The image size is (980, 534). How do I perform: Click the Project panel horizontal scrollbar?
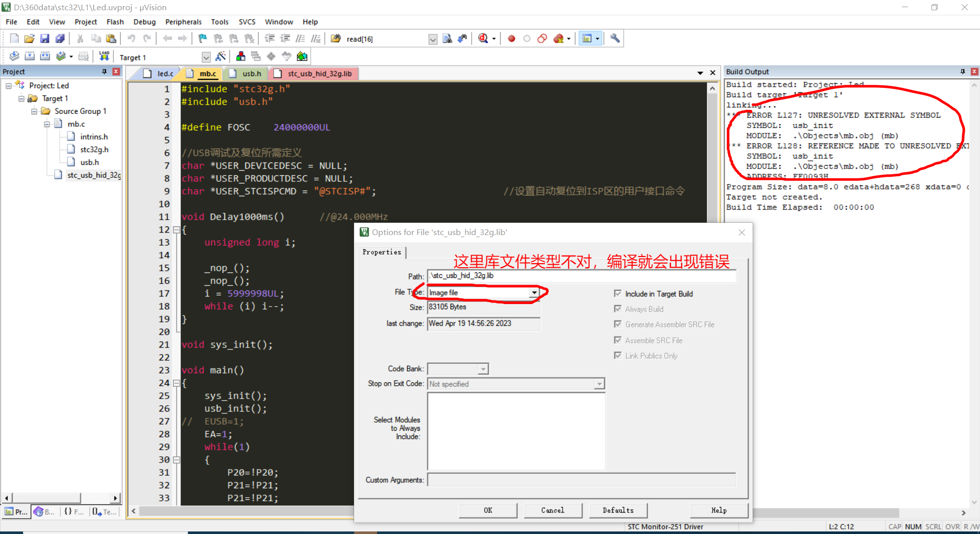(61, 498)
